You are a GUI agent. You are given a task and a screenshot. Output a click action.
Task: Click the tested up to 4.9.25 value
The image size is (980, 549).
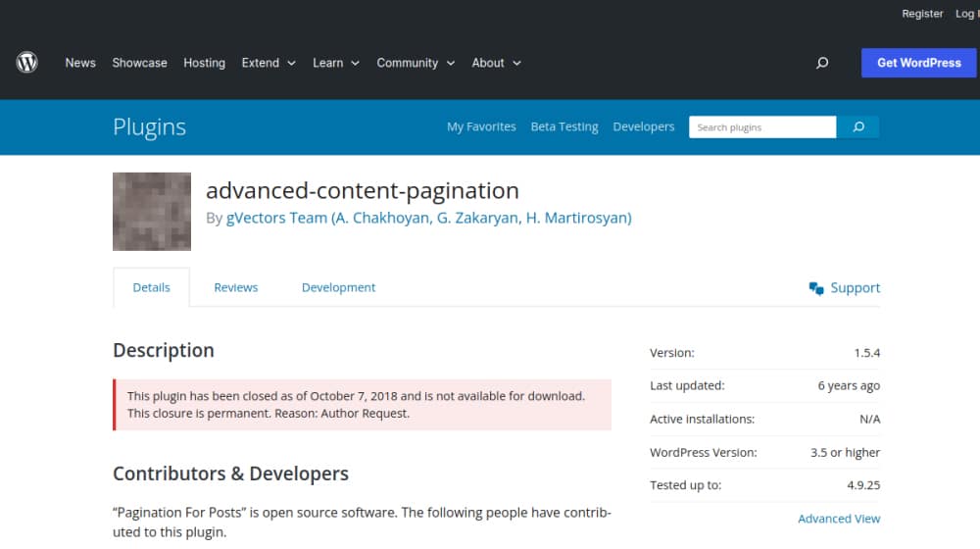[863, 485]
